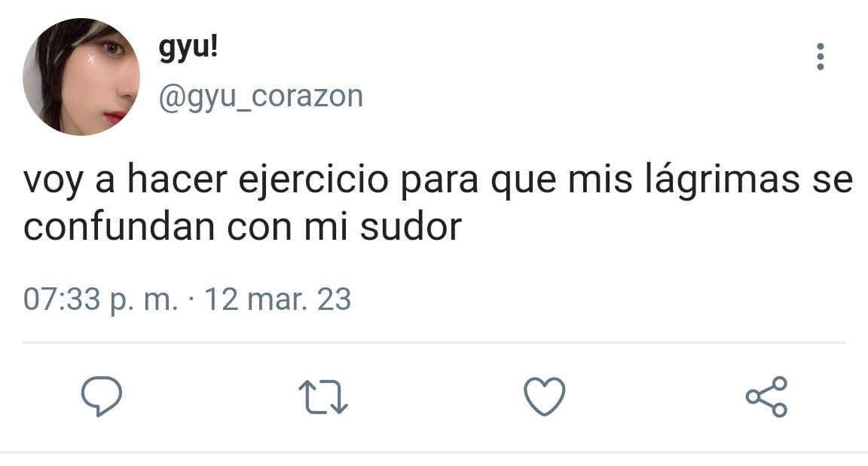Screen dimensions: 868x466
Task: Visit the @gyu_corazon handle
Action: 261,97
